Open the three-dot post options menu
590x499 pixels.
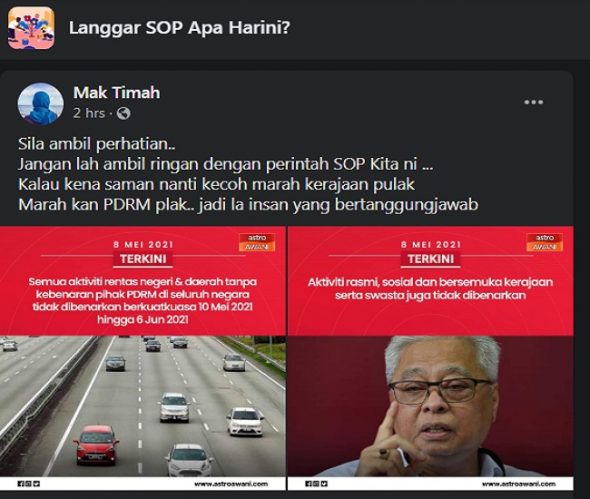[533, 102]
